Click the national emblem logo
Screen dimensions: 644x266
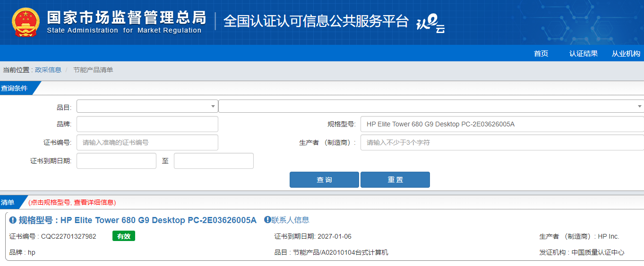click(26, 22)
